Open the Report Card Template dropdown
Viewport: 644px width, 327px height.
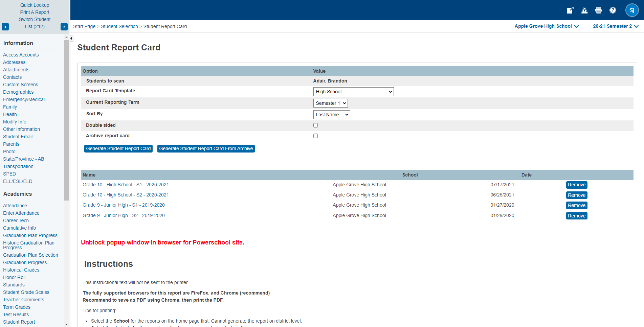point(353,92)
